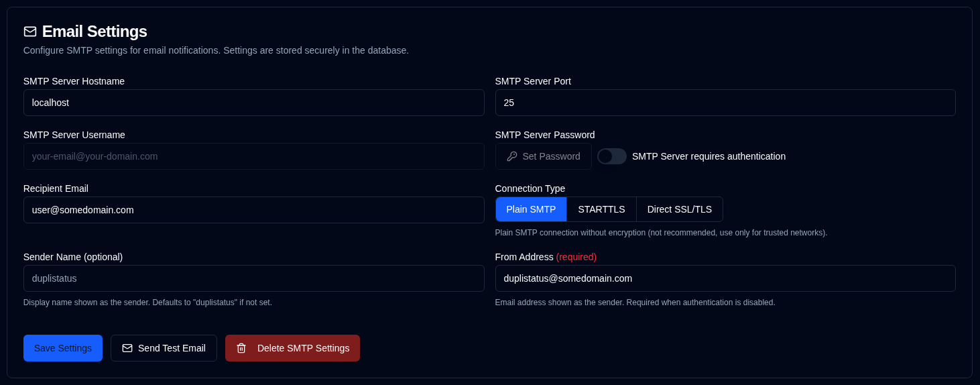Image resolution: width=980 pixels, height=385 pixels.
Task: Toggle SMTP Server requires authentication switch
Action: pyautogui.click(x=612, y=156)
